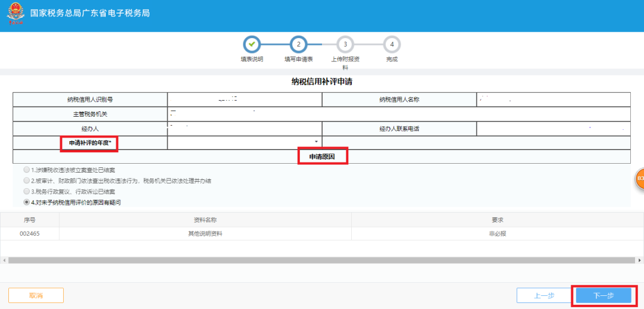Click the 经办人 input field

pyautogui.click(x=245, y=129)
